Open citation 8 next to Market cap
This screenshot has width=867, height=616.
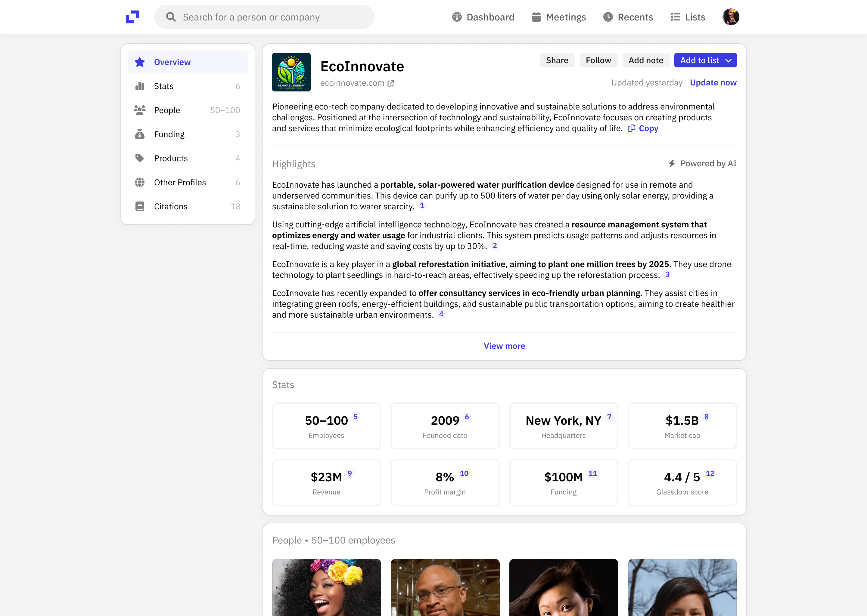click(x=706, y=417)
